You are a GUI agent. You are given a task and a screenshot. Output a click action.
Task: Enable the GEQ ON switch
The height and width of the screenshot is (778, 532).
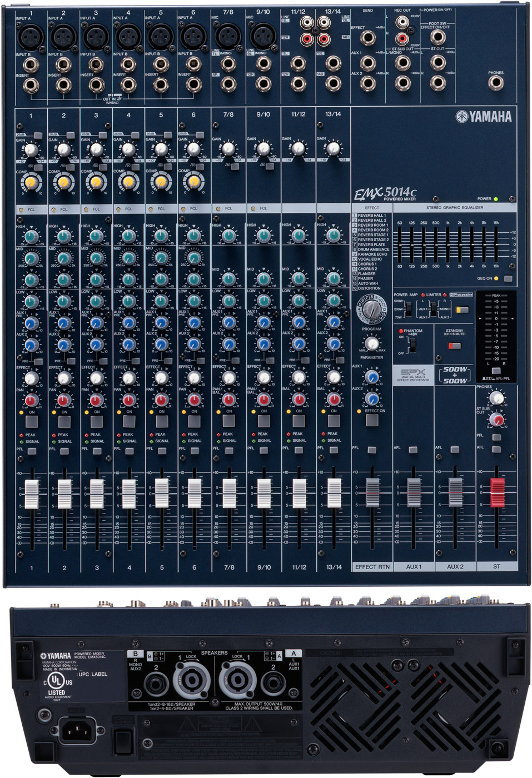508,278
